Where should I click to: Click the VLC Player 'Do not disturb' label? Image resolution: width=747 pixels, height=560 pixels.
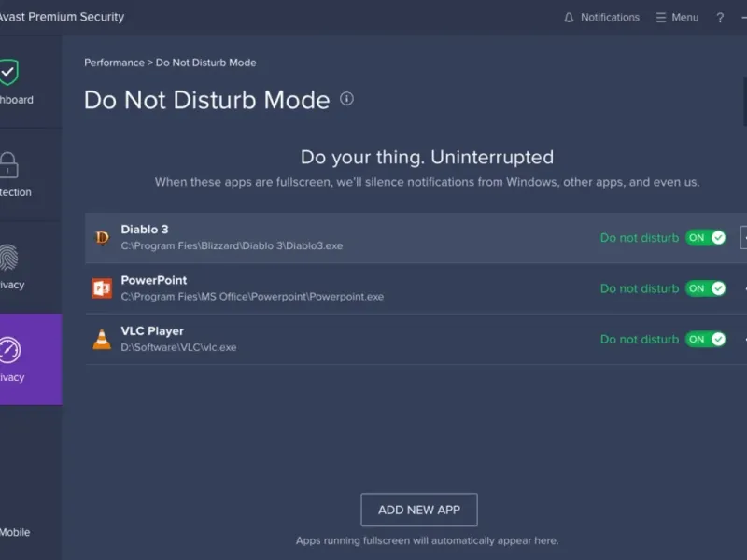pyautogui.click(x=640, y=340)
